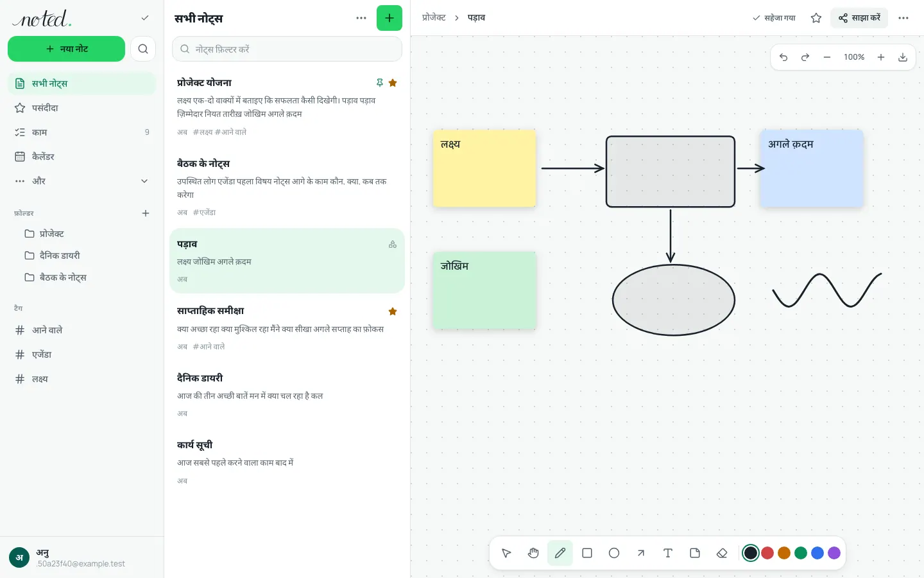Select the pencil draw tool
This screenshot has width=924, height=578.
[560, 553]
